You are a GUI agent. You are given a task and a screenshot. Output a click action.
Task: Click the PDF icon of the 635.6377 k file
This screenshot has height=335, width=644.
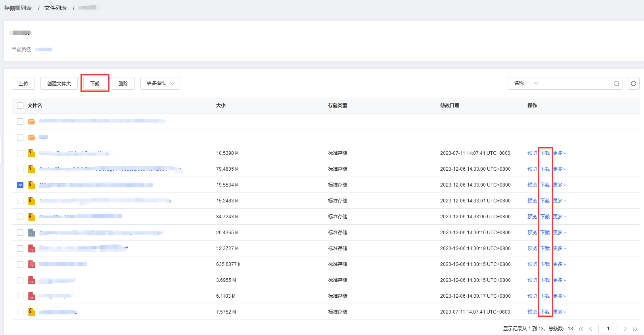32,264
